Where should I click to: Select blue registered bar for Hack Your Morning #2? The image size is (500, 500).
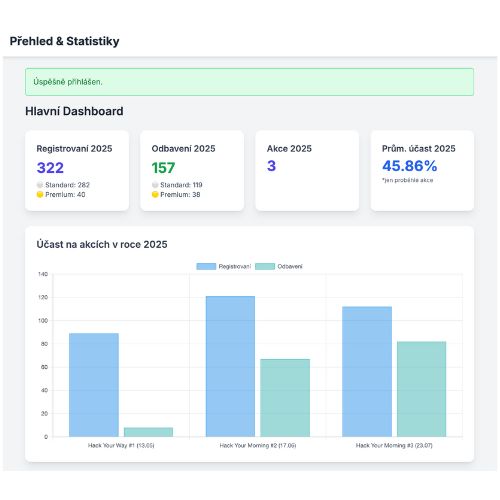230,366
